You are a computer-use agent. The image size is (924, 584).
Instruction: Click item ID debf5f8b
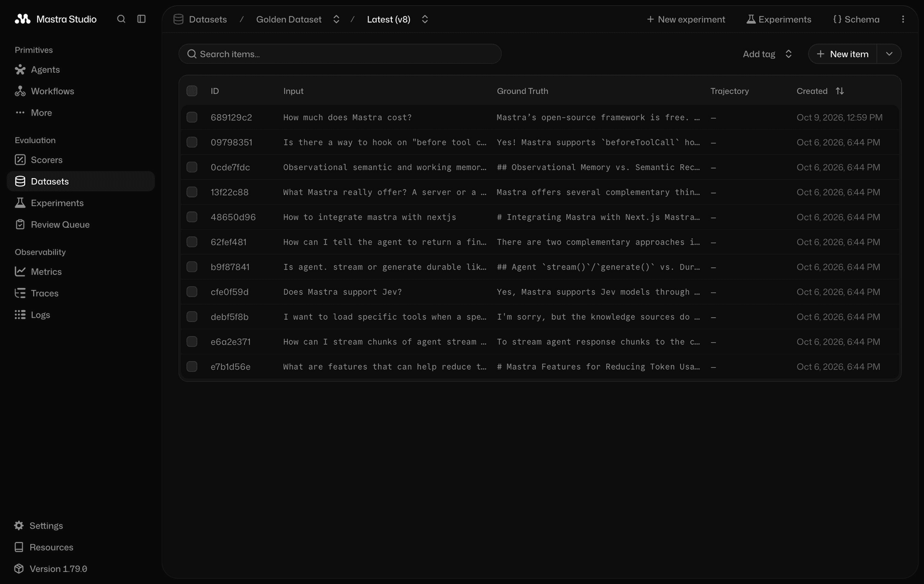(x=230, y=317)
